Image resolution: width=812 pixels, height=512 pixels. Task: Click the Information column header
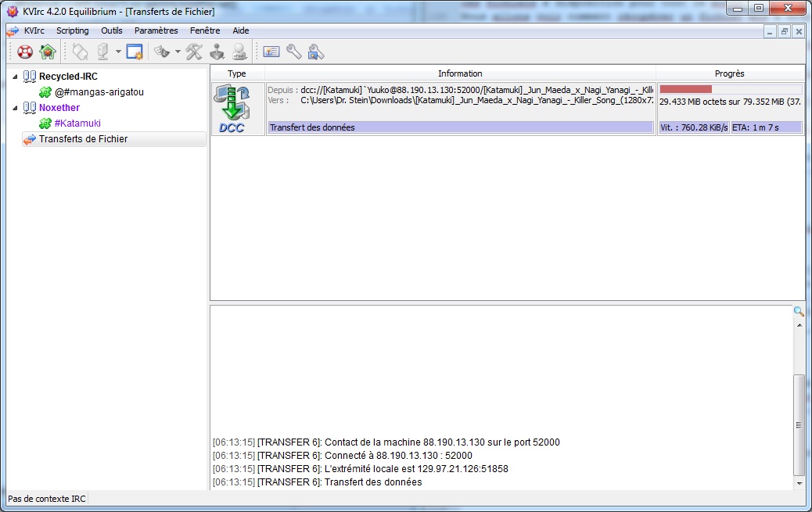tap(460, 73)
